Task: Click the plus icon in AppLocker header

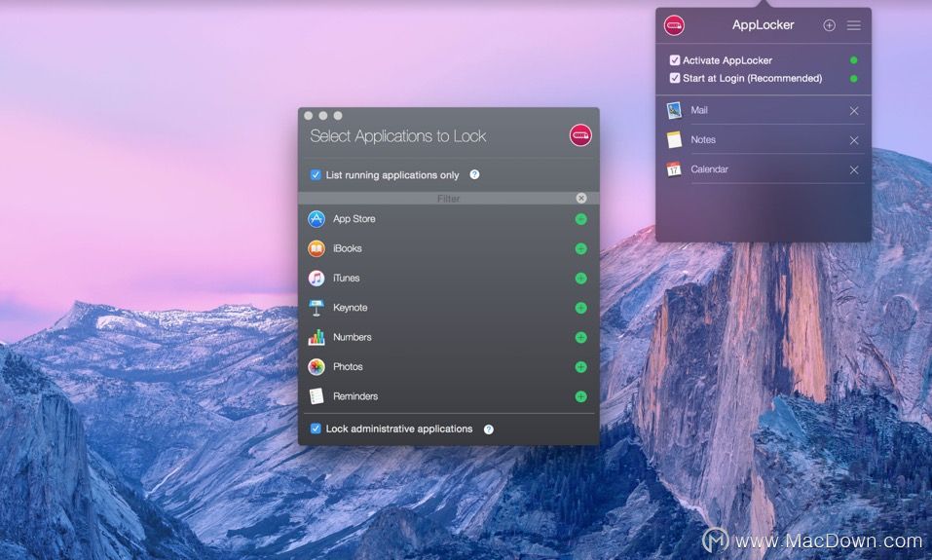Action: (x=829, y=25)
